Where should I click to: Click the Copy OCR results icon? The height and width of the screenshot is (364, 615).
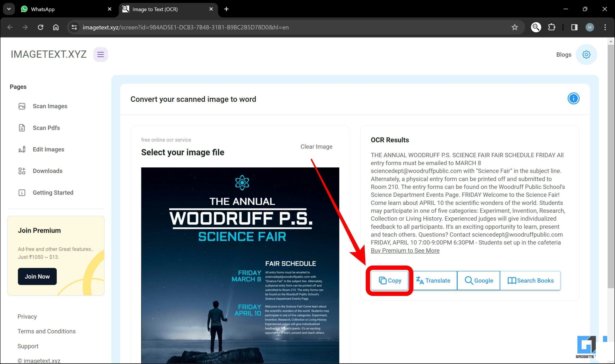(389, 280)
